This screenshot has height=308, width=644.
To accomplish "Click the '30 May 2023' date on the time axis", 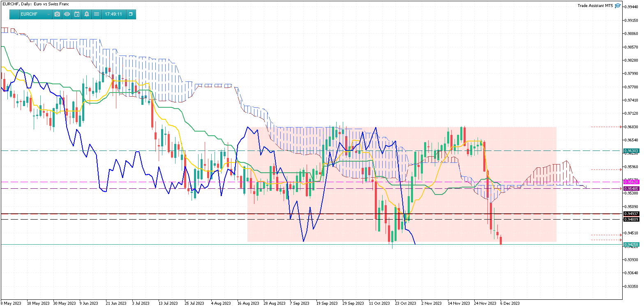I will point(65,303).
